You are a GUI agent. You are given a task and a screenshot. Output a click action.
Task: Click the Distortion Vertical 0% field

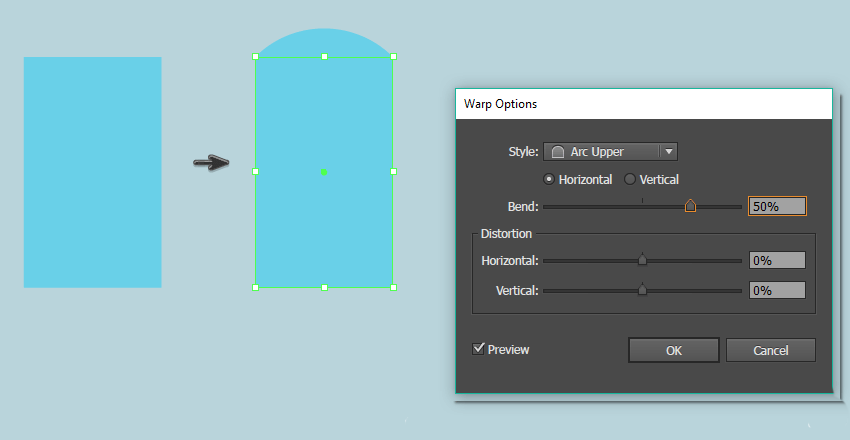[x=777, y=290]
